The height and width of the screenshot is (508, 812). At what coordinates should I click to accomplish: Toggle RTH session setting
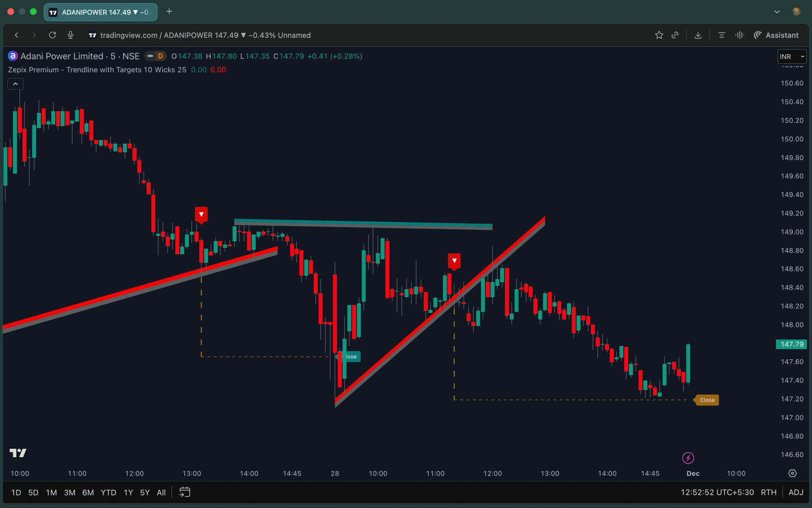[x=768, y=492]
